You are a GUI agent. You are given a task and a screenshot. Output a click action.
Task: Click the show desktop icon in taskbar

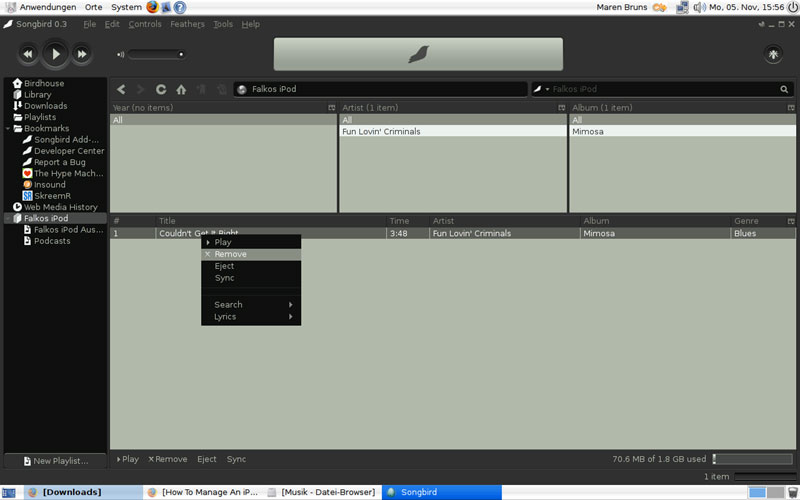coord(9,493)
